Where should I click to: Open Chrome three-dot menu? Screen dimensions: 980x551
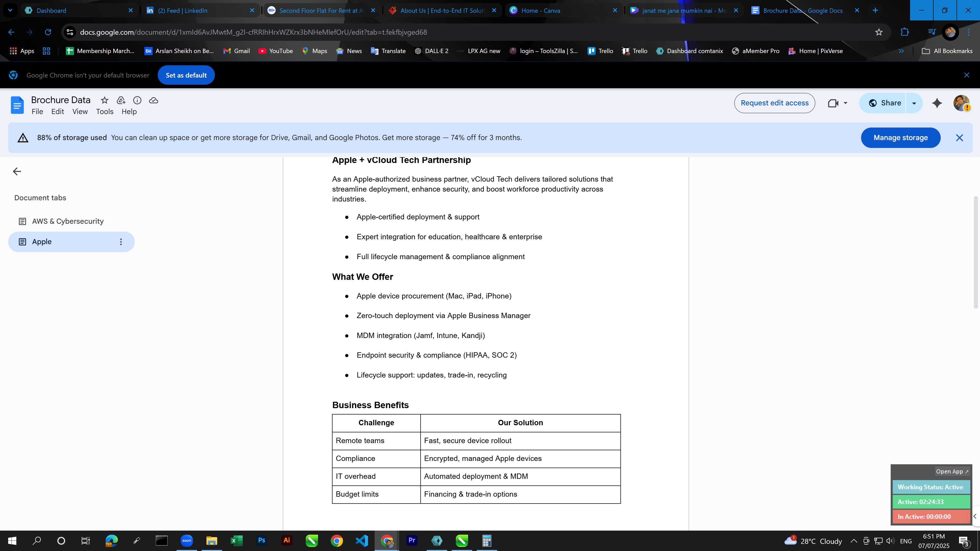[x=969, y=32]
